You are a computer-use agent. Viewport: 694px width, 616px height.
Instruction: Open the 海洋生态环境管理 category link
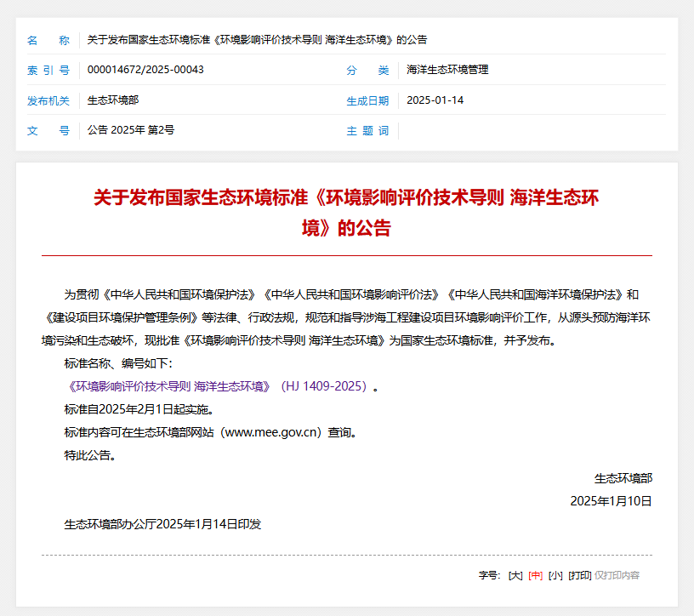[x=447, y=70]
